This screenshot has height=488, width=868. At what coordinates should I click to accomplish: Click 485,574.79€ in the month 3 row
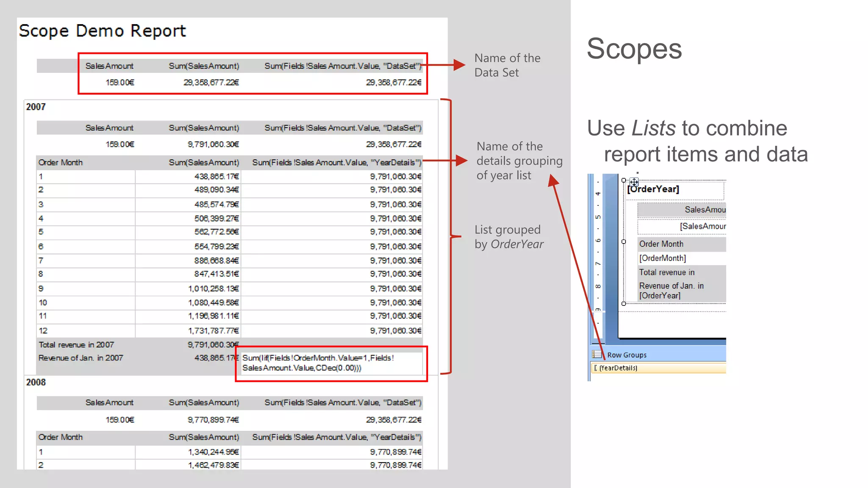217,204
